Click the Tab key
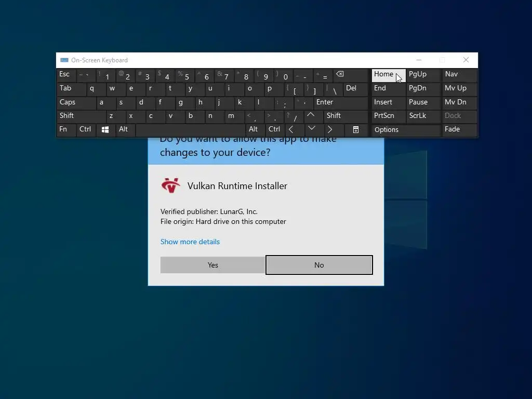 (71, 88)
